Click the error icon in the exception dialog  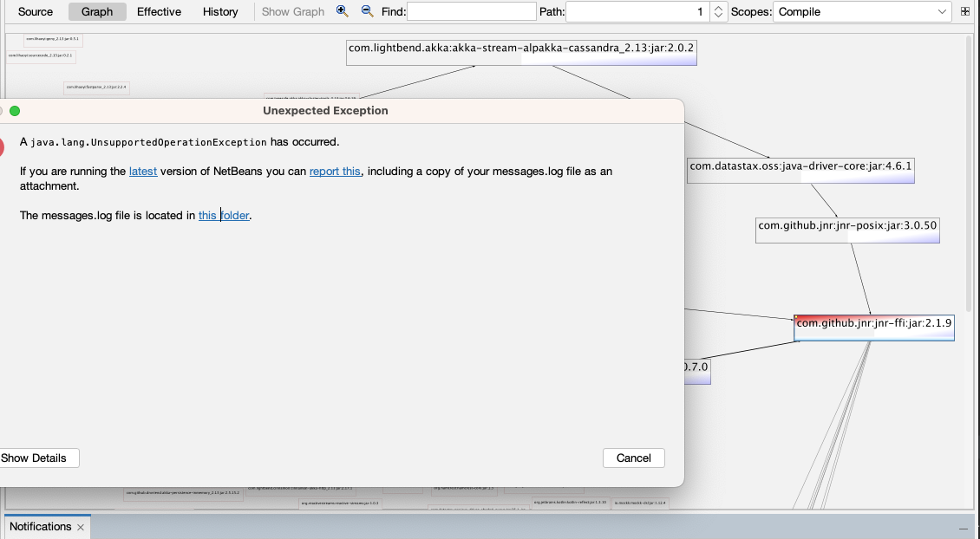point(3,146)
